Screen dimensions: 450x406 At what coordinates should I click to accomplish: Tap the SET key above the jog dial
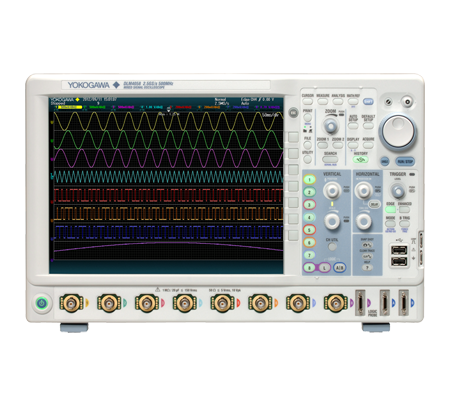click(407, 102)
